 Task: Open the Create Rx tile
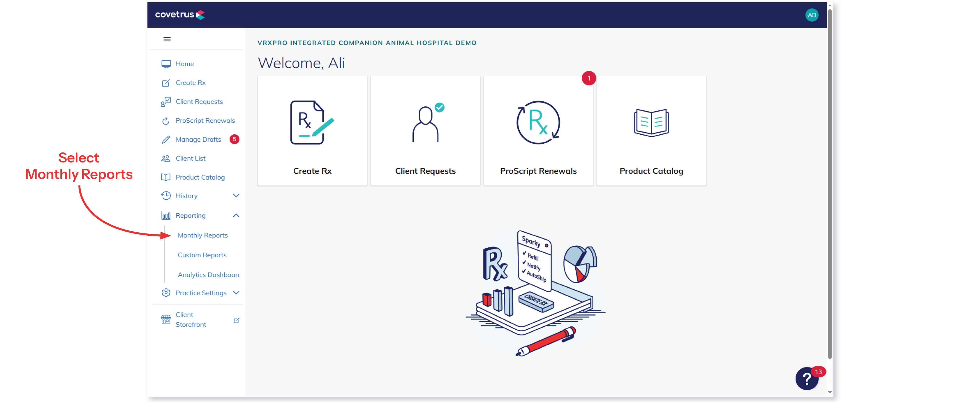tap(312, 131)
